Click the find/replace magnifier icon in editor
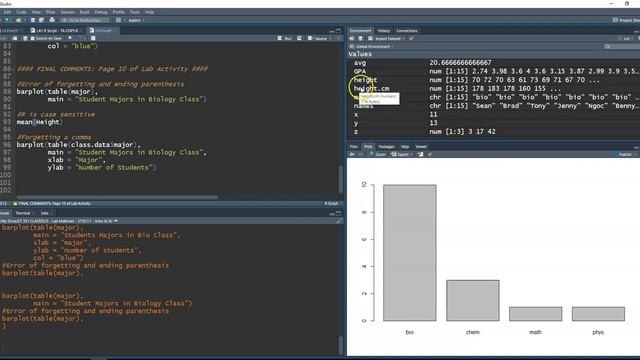The width and height of the screenshot is (640, 360). click(70, 38)
